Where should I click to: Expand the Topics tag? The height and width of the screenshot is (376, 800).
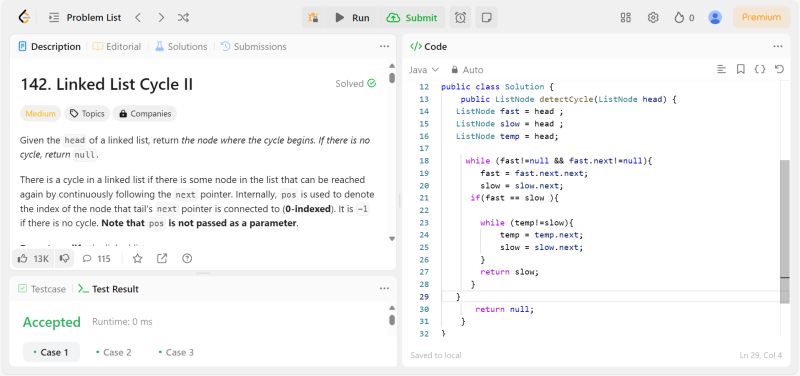87,114
